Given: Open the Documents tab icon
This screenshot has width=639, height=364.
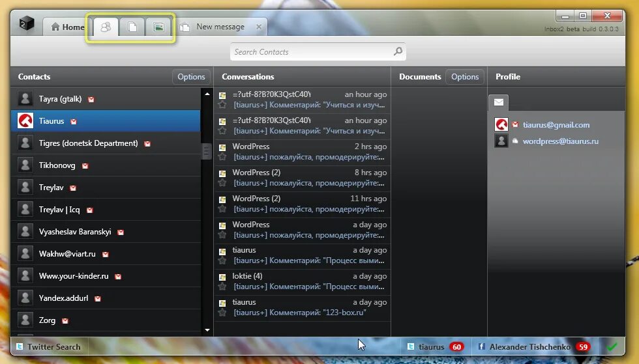Looking at the screenshot, I should point(132,27).
